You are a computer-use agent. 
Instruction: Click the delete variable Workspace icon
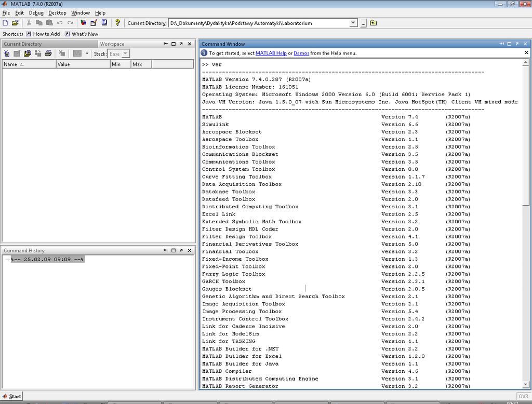(x=62, y=53)
